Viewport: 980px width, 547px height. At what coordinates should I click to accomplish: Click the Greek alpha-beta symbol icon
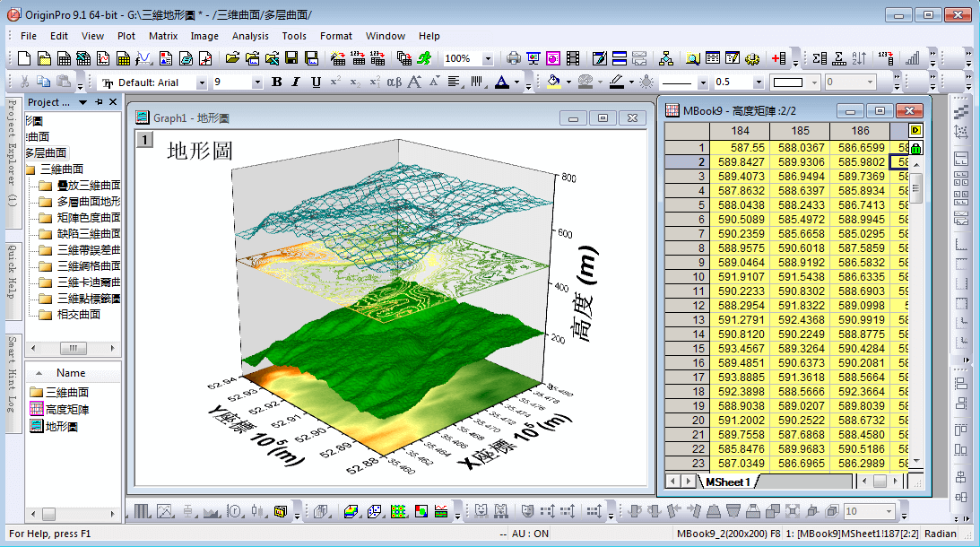tap(395, 82)
